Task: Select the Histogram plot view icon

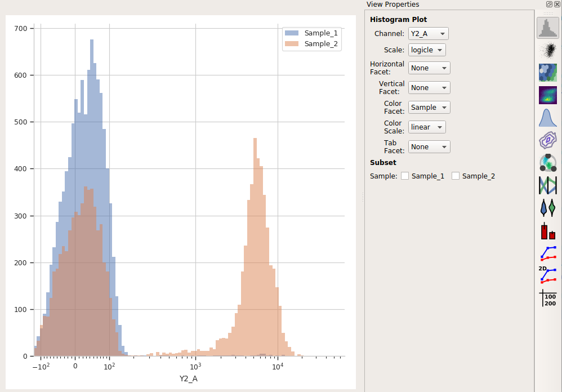Action: pyautogui.click(x=548, y=28)
